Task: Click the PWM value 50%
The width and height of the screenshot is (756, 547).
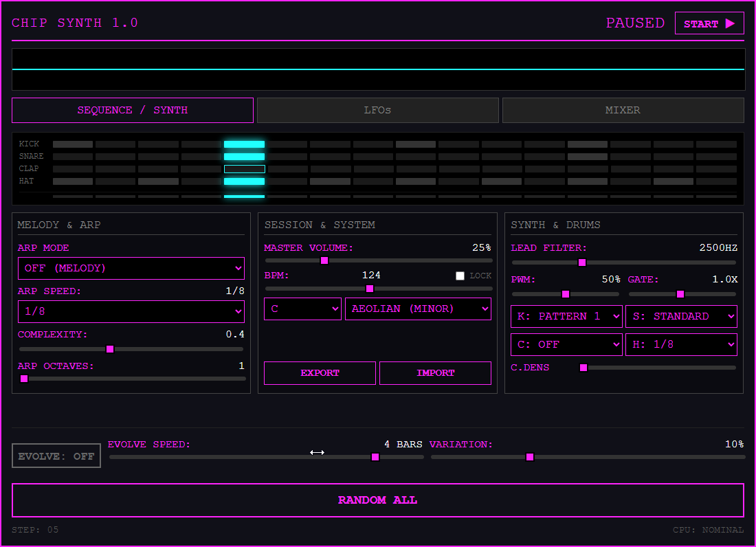Action: [610, 280]
